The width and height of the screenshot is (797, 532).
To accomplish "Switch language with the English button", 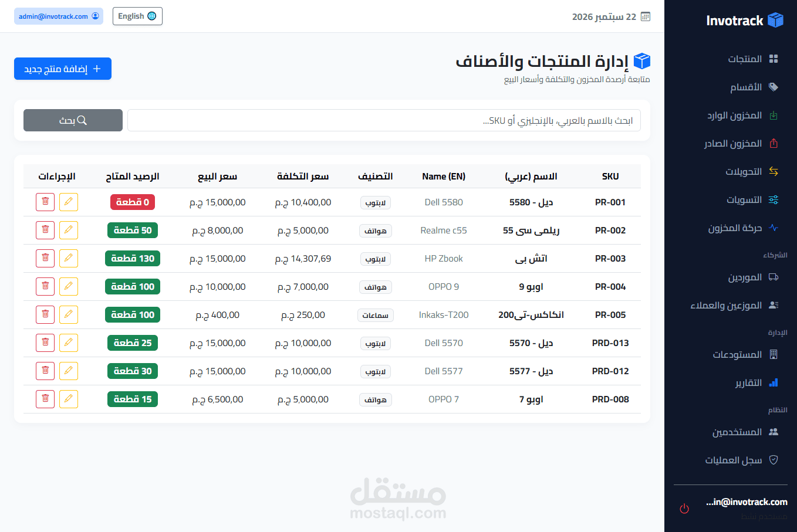I will (137, 16).
